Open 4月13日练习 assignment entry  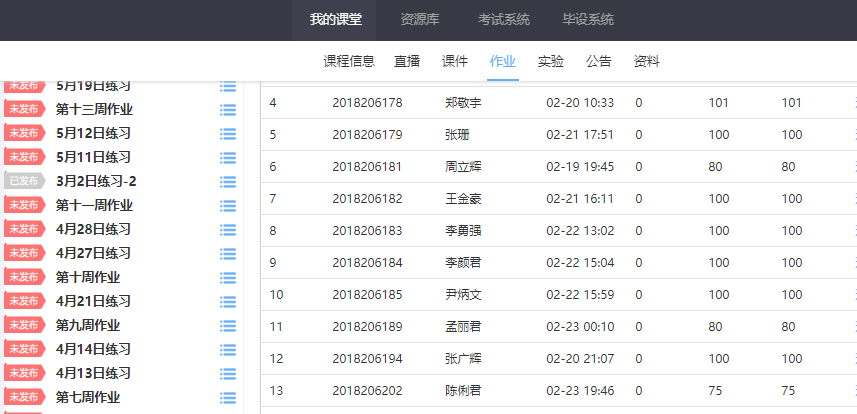coord(93,373)
